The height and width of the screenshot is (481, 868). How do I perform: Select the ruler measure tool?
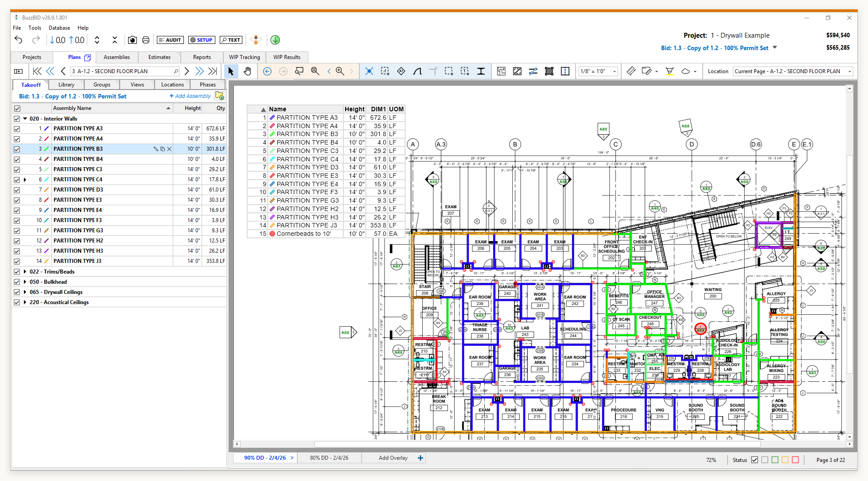(631, 71)
